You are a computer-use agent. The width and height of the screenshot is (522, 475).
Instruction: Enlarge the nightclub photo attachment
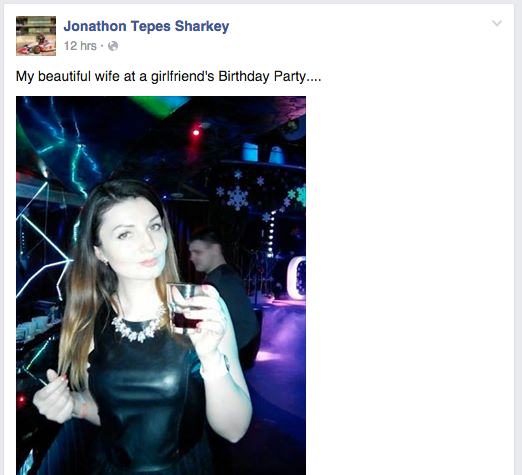161,285
